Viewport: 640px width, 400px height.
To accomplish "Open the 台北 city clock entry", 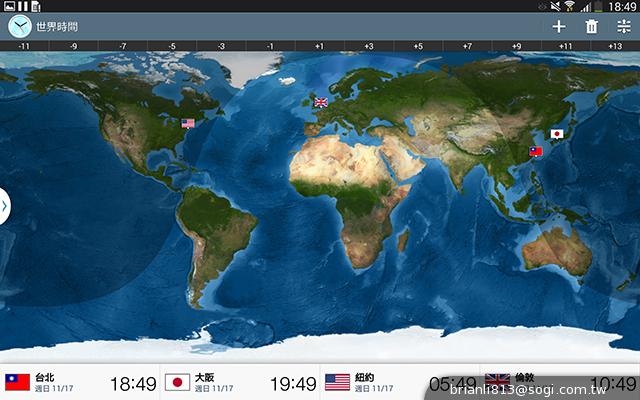I will coord(80,382).
